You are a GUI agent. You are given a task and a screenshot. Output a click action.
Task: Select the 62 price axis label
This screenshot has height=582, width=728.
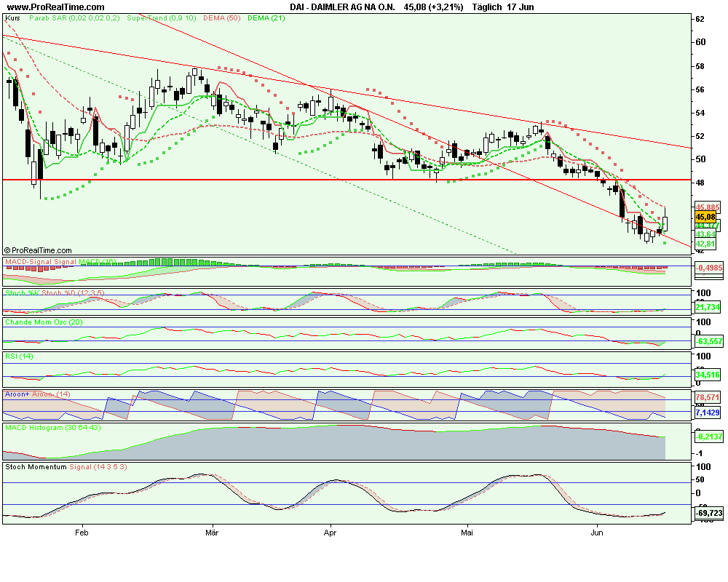click(700, 19)
